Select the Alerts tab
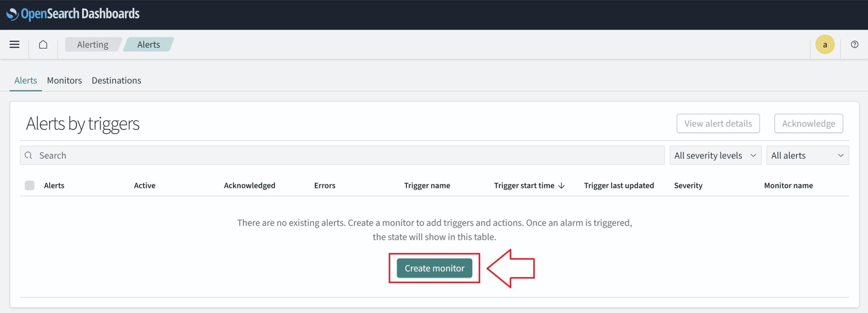This screenshot has width=868, height=313. 26,81
